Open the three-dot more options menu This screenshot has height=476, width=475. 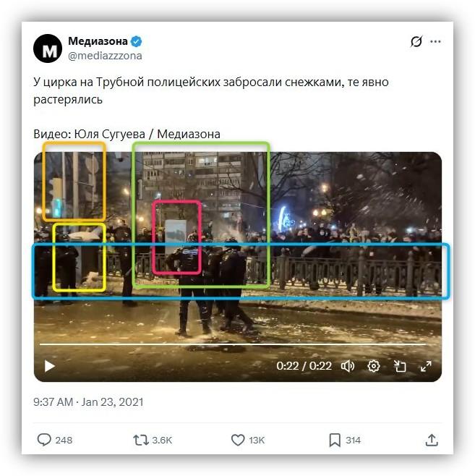point(435,41)
